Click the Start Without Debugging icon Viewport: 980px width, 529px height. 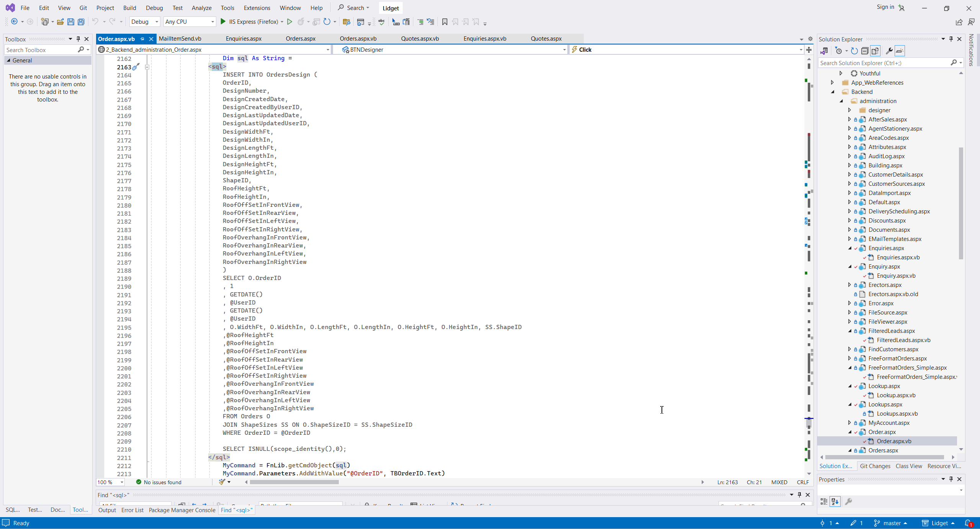[x=290, y=22]
